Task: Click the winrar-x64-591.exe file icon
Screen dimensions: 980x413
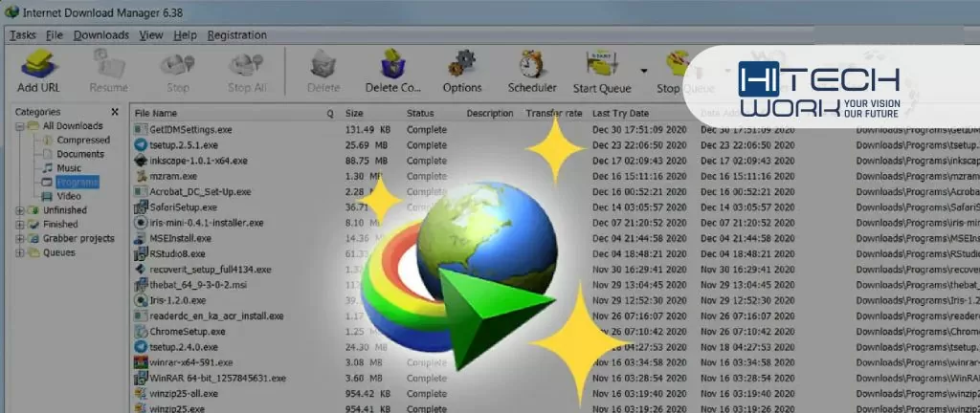Action: click(x=141, y=362)
